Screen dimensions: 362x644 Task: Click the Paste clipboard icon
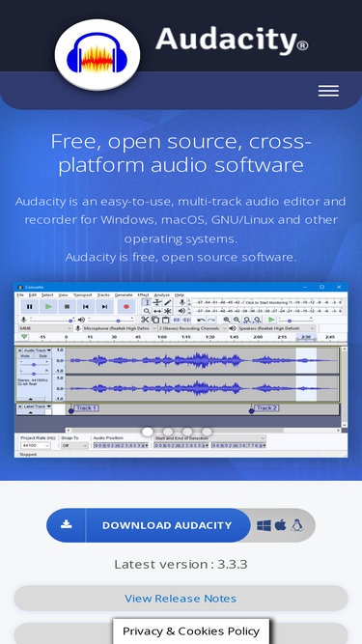(x=165, y=320)
